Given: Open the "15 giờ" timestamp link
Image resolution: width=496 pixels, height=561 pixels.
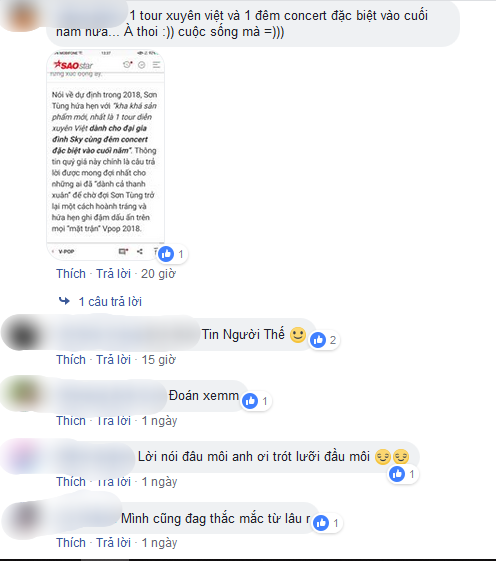Looking at the screenshot, I should click(x=159, y=360).
